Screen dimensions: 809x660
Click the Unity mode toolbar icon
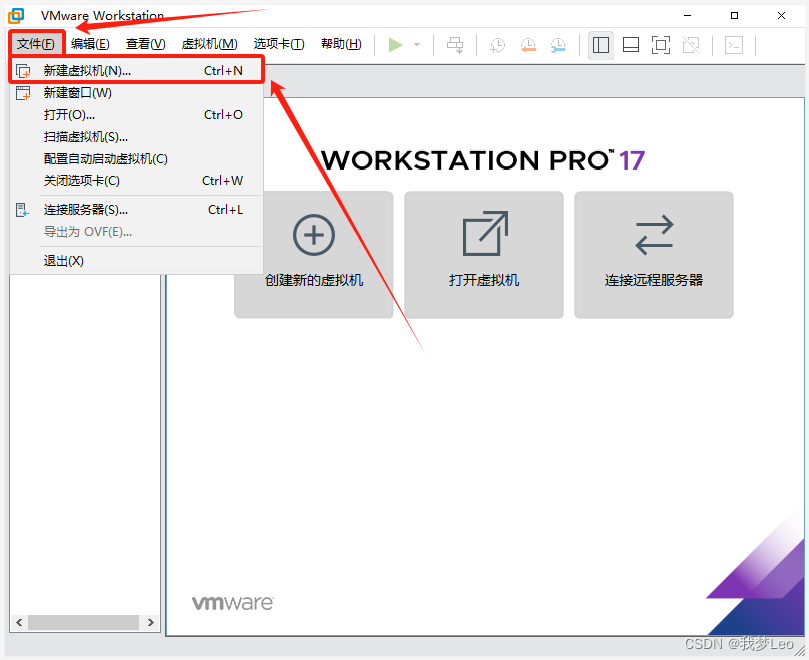click(x=691, y=45)
